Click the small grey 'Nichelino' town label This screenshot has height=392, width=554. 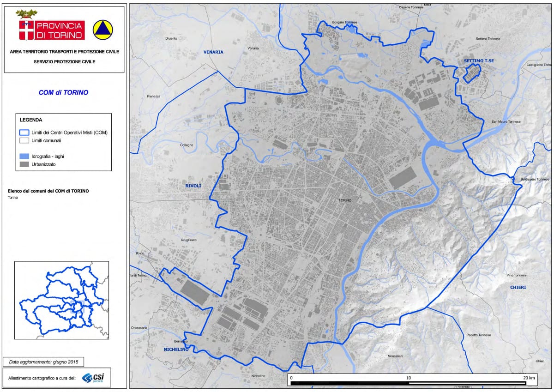coord(258,376)
